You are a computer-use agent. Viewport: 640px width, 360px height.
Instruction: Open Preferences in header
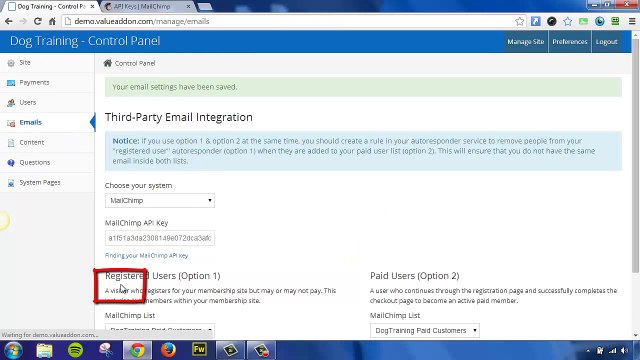(x=570, y=42)
